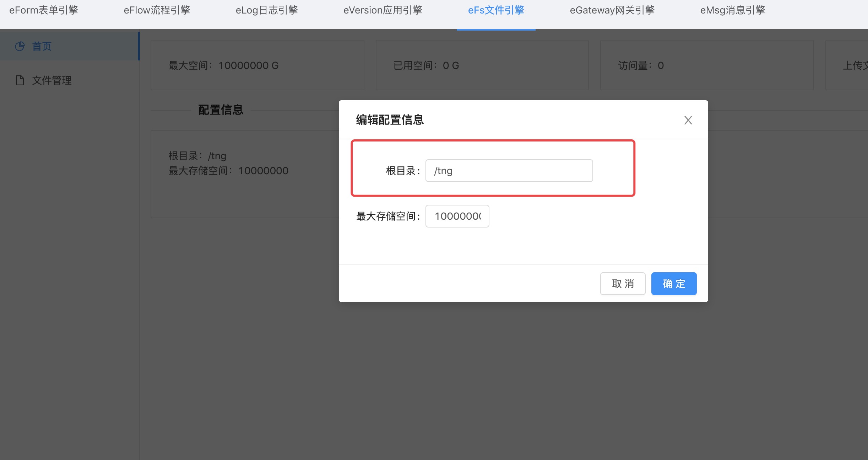Screen dimensions: 868x460
Task: Switch to eFlow流程引擎 tab
Action: (x=157, y=10)
